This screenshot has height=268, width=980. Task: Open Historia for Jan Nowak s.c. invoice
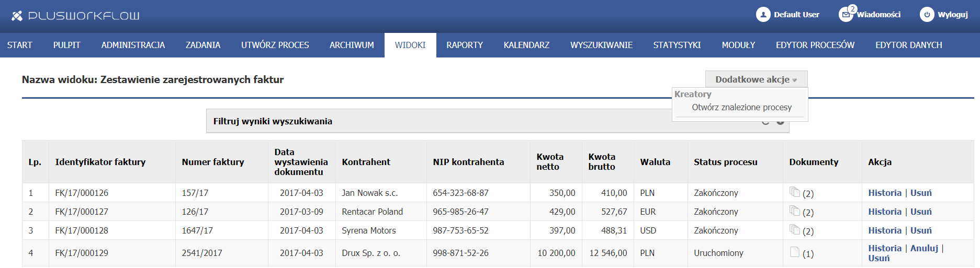[x=884, y=193]
